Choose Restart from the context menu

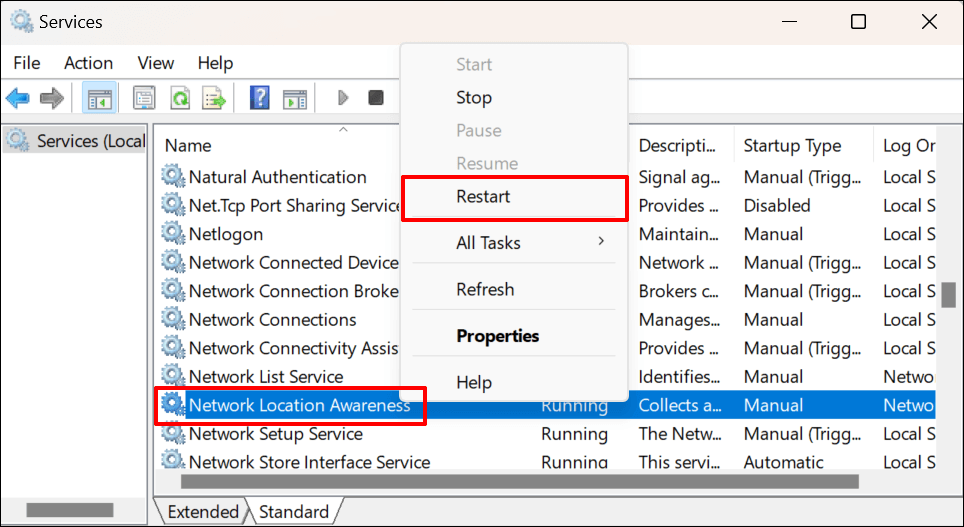click(x=483, y=197)
